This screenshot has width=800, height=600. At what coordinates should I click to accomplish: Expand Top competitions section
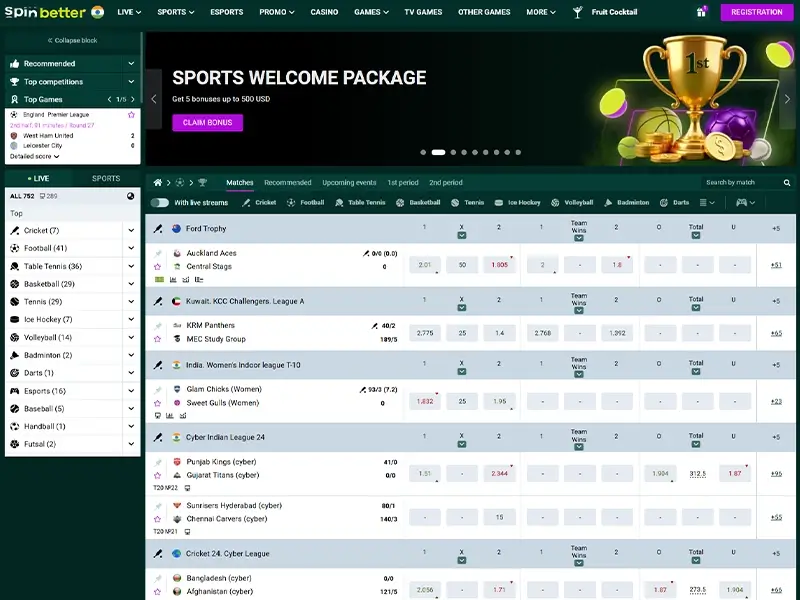point(131,82)
